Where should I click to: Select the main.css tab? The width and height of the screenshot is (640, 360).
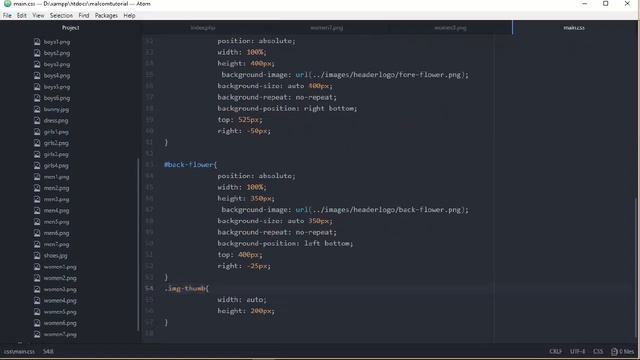574,28
